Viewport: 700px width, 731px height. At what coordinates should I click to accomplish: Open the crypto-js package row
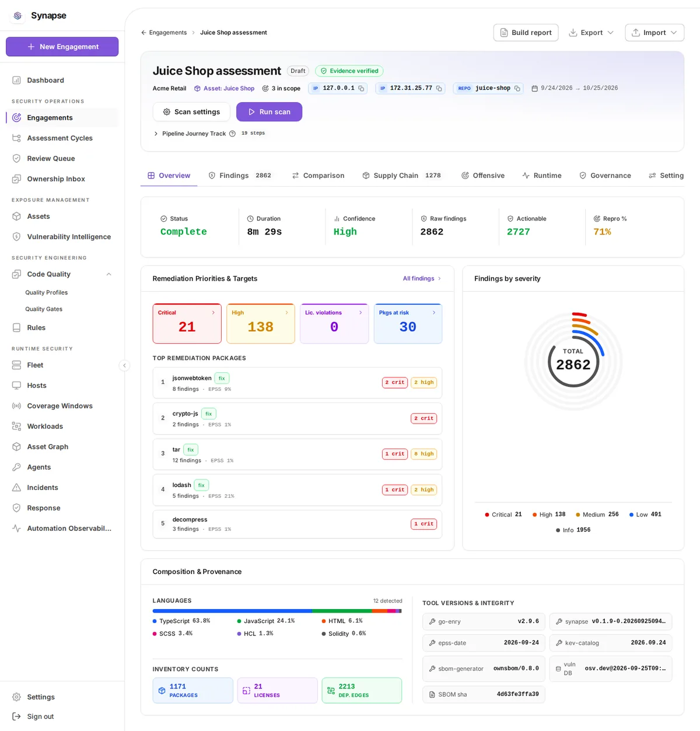click(x=297, y=419)
